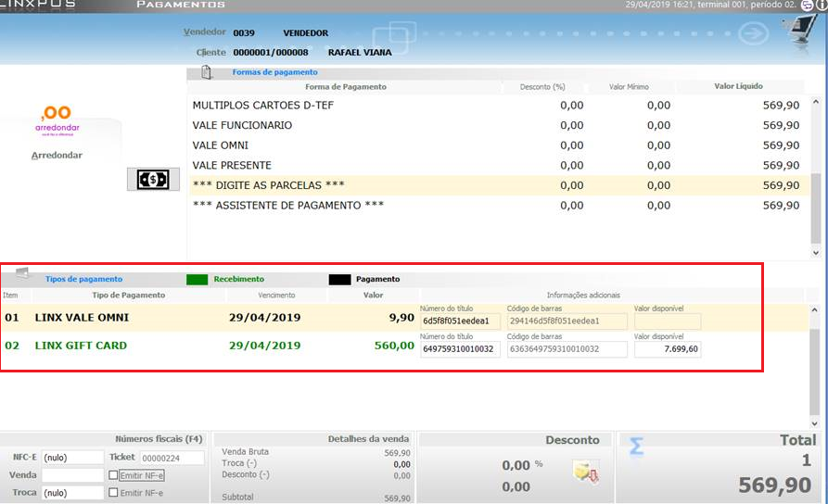Viewport: 828px width, 504px height.
Task: Click Tipo de Pagamento column header
Action: [x=129, y=295]
